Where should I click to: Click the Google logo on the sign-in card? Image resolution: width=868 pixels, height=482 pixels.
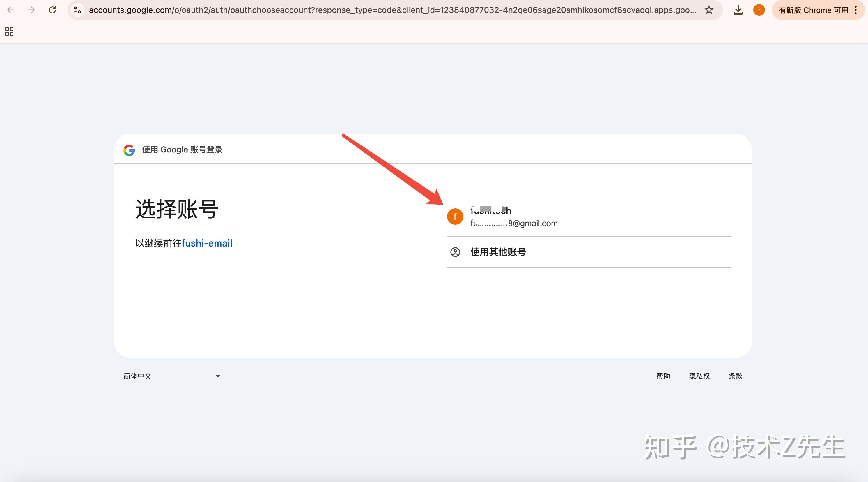click(x=129, y=150)
